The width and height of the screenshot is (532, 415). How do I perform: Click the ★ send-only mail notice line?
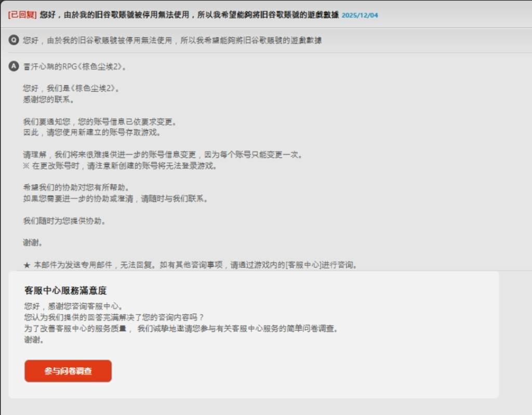[x=191, y=265]
